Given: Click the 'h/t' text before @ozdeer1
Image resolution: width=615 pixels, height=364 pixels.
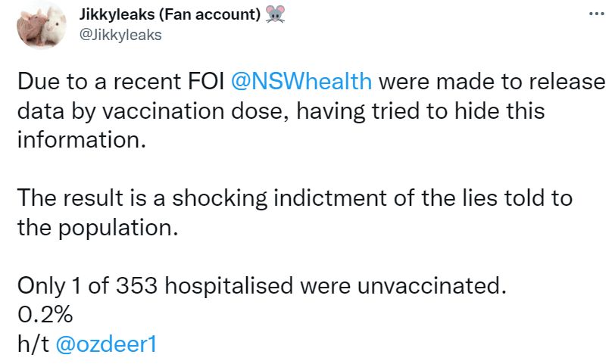Looking at the screenshot, I should [x=32, y=344].
